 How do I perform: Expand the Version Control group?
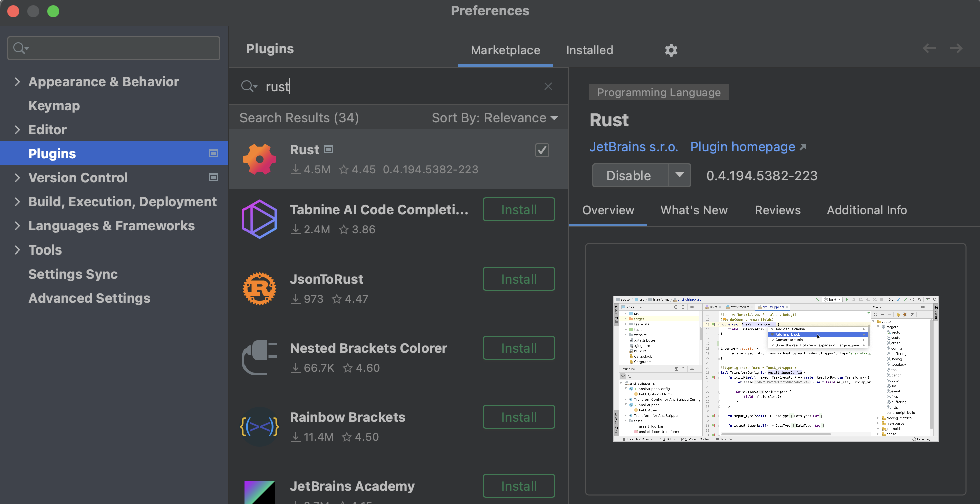(x=17, y=177)
